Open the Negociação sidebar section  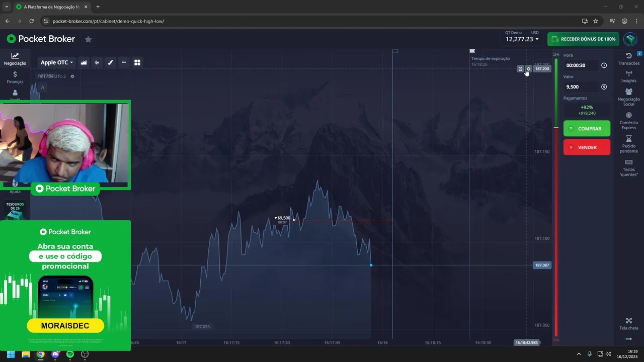pyautogui.click(x=15, y=59)
